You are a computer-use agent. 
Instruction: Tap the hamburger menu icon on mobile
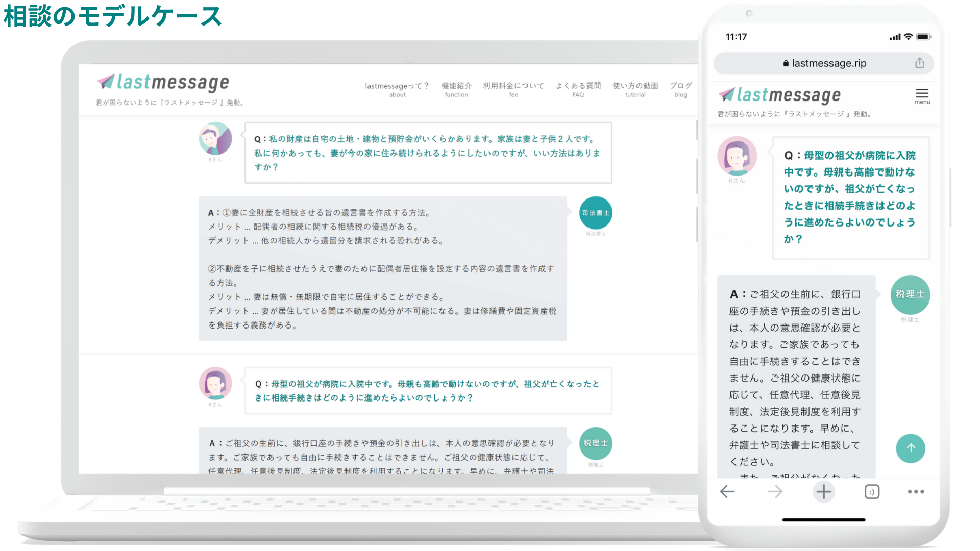point(922,95)
